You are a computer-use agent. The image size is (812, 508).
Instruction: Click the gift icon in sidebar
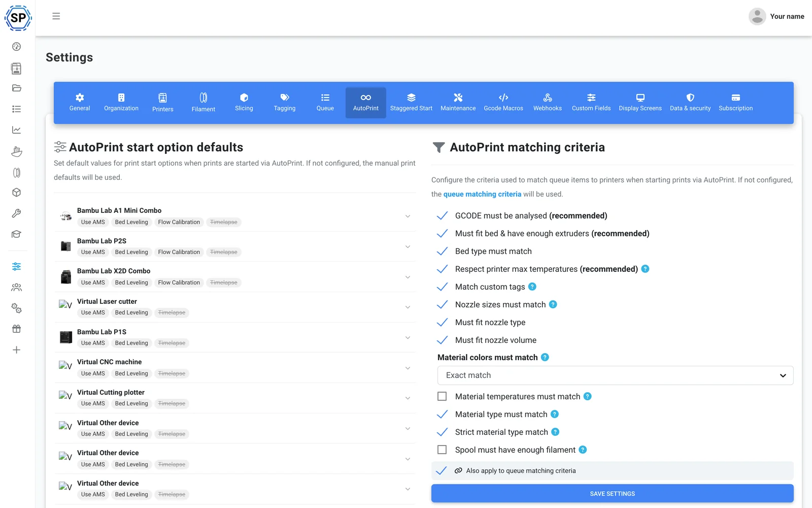[17, 329]
